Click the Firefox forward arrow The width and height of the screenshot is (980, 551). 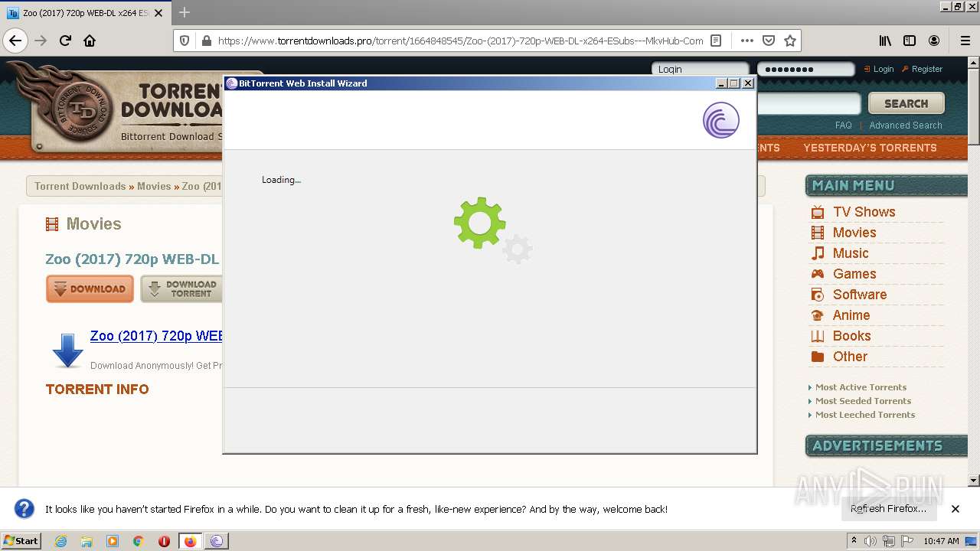coord(41,41)
